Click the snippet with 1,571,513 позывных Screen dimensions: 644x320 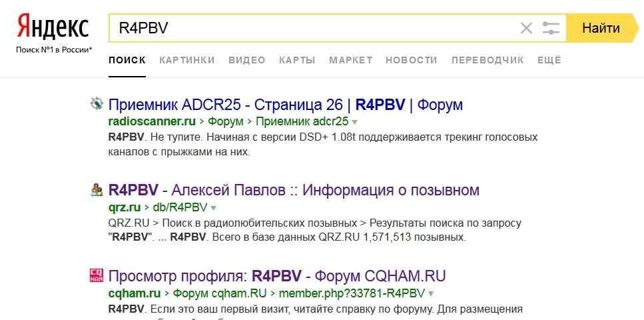click(314, 231)
